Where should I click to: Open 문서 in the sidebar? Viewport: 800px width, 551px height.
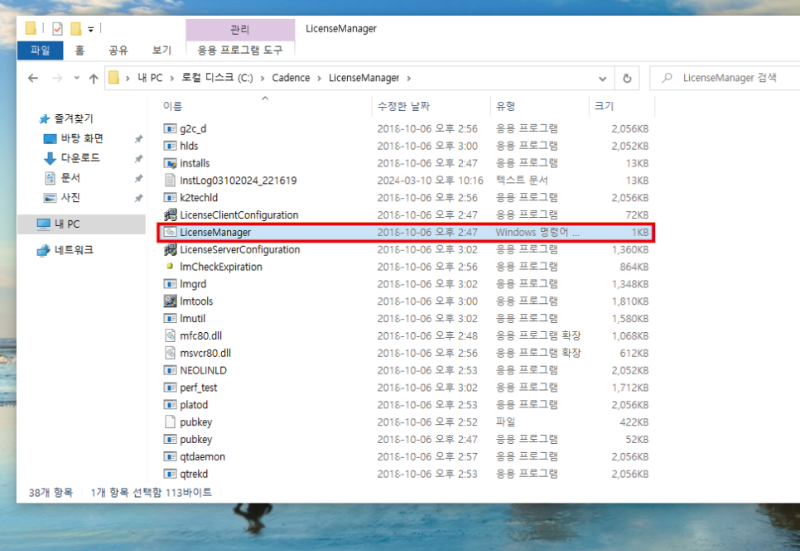(x=71, y=178)
